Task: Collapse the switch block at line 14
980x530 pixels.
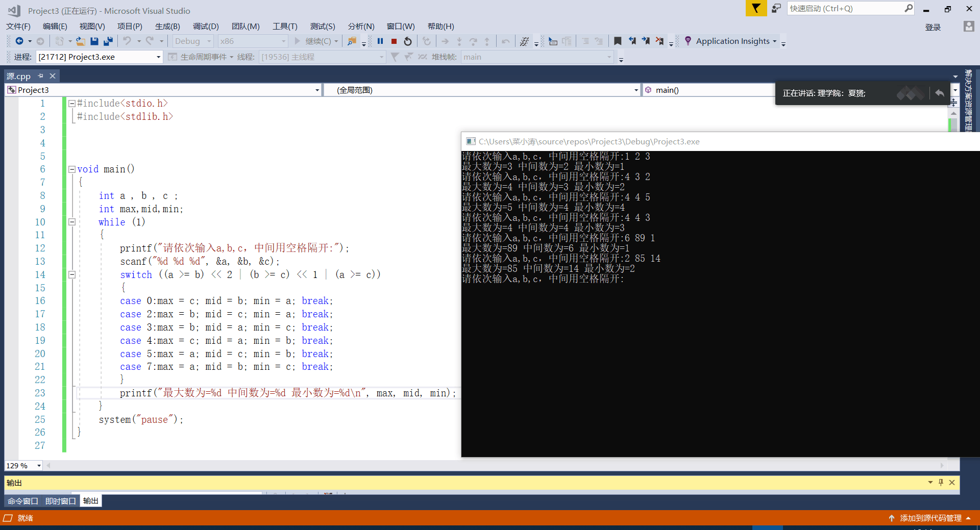Action: 72,274
